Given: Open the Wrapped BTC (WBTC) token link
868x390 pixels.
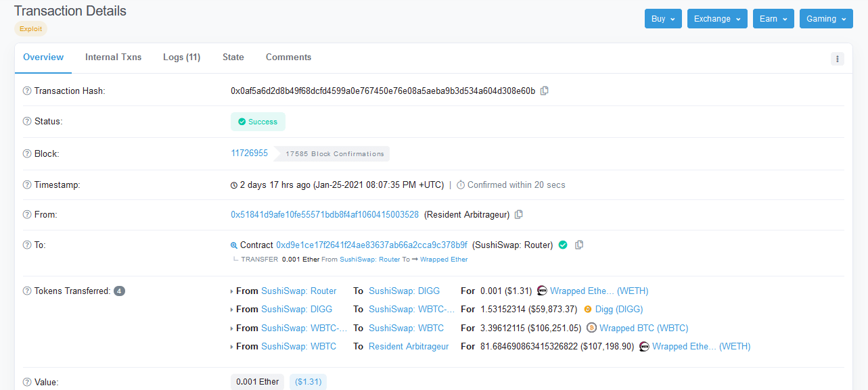Looking at the screenshot, I should tap(643, 328).
